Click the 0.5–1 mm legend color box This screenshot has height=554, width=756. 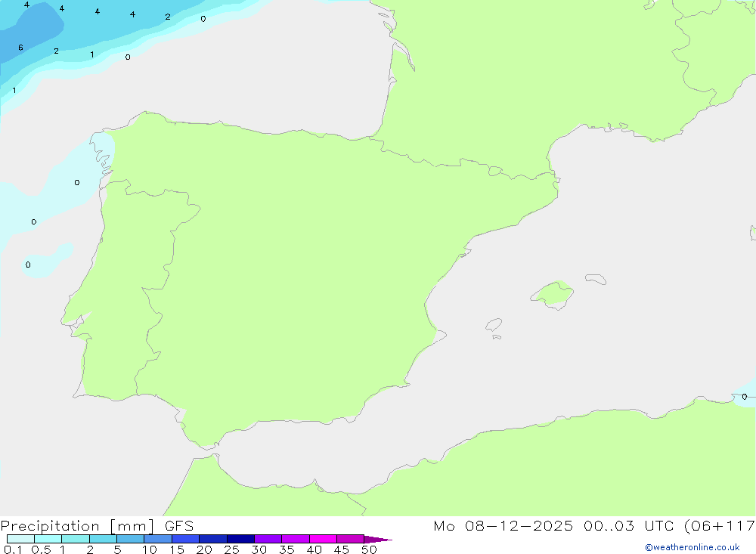point(48,539)
